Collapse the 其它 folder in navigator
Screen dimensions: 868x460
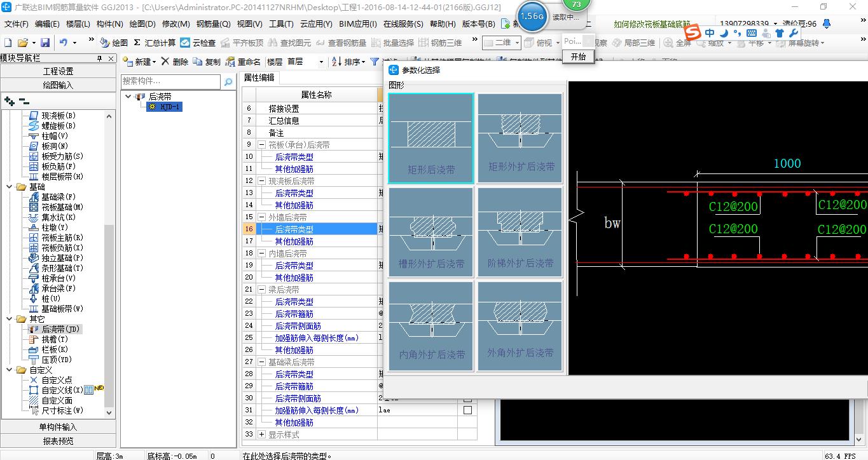point(10,319)
